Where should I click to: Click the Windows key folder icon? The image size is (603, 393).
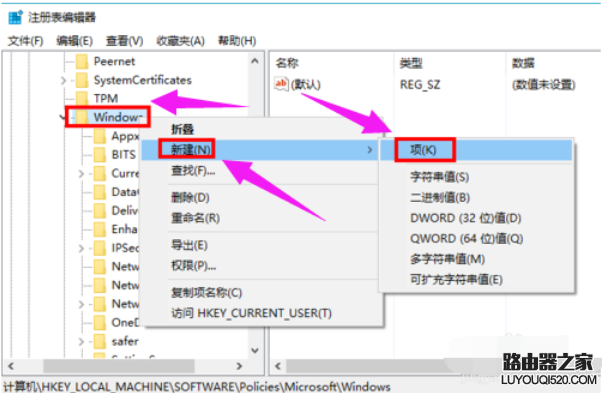tap(82, 117)
